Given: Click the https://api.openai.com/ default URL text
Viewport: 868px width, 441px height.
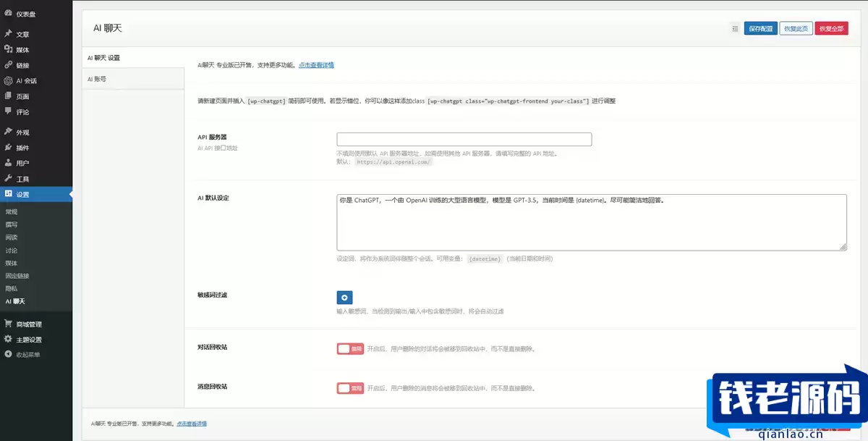Looking at the screenshot, I should (393, 162).
